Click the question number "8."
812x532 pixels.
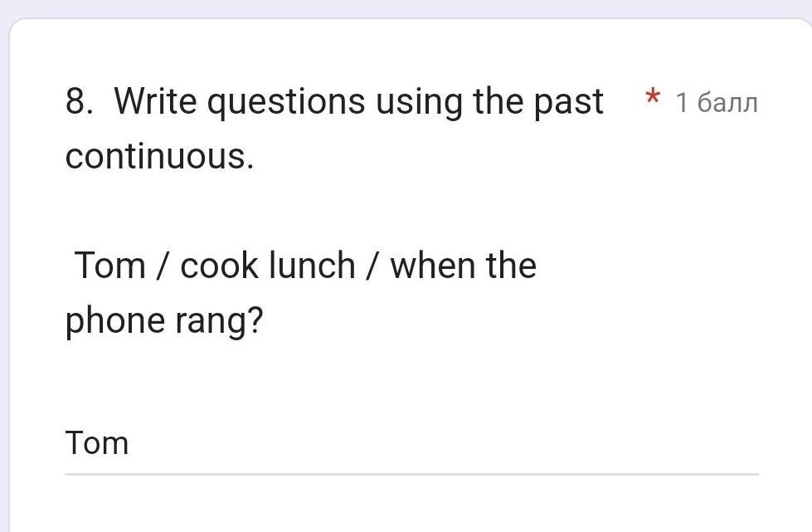point(79,102)
